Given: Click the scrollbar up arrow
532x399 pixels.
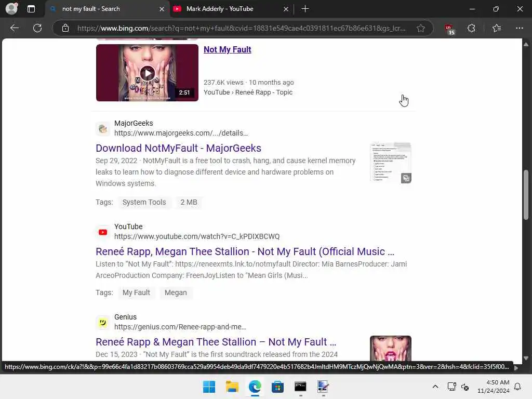Looking at the screenshot, I should pyautogui.click(x=526, y=45).
